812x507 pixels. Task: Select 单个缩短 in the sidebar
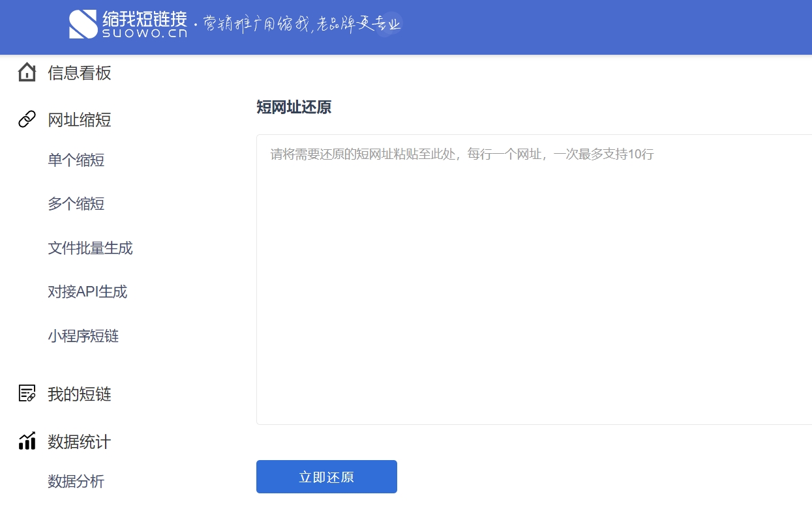tap(76, 160)
